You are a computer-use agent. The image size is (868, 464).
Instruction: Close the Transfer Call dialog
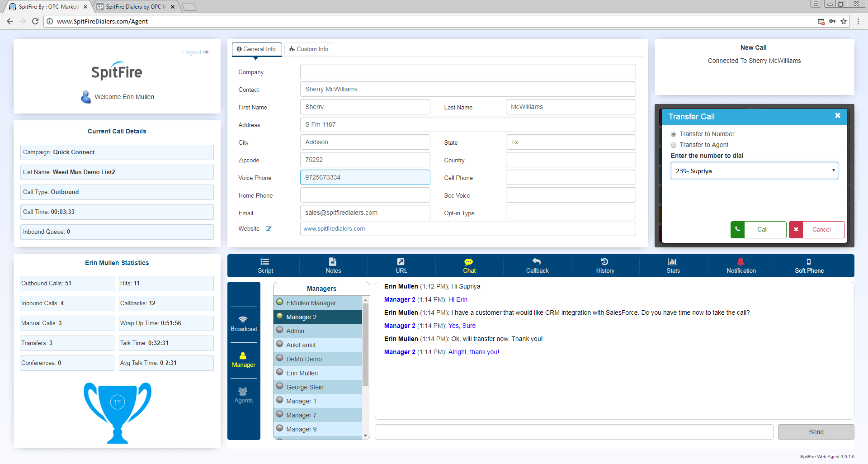coord(838,116)
